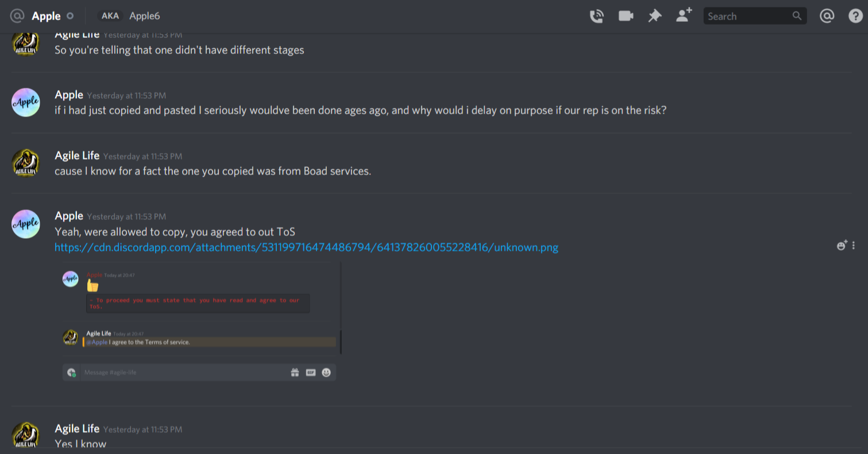Image resolution: width=868 pixels, height=454 pixels.
Task: Click Apple's avatar on the copied-and-pasted message
Action: tap(26, 102)
